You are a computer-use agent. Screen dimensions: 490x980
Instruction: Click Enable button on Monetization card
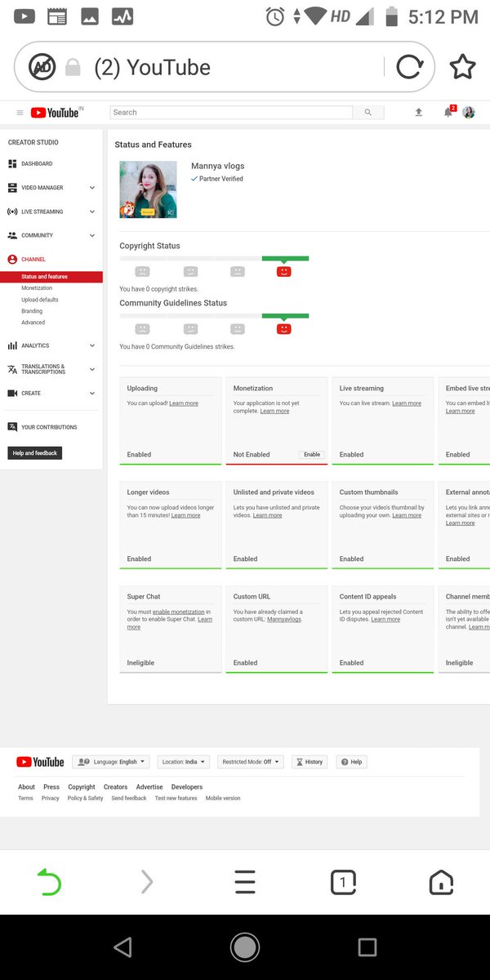pyautogui.click(x=312, y=454)
